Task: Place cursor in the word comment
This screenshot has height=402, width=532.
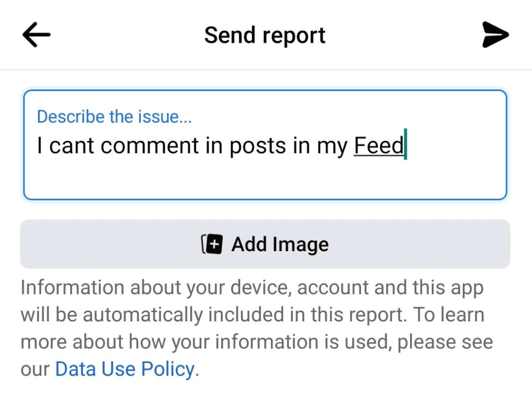Action: (149, 146)
